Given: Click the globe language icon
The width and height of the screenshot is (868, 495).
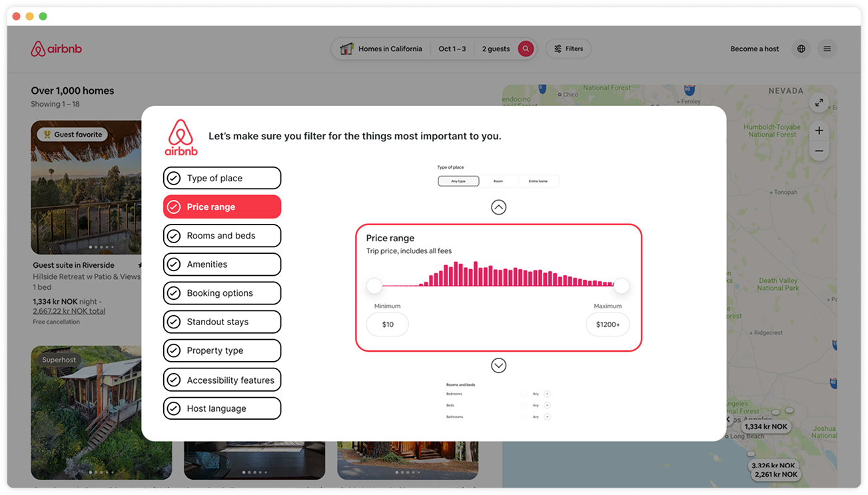Looking at the screenshot, I should click(801, 49).
